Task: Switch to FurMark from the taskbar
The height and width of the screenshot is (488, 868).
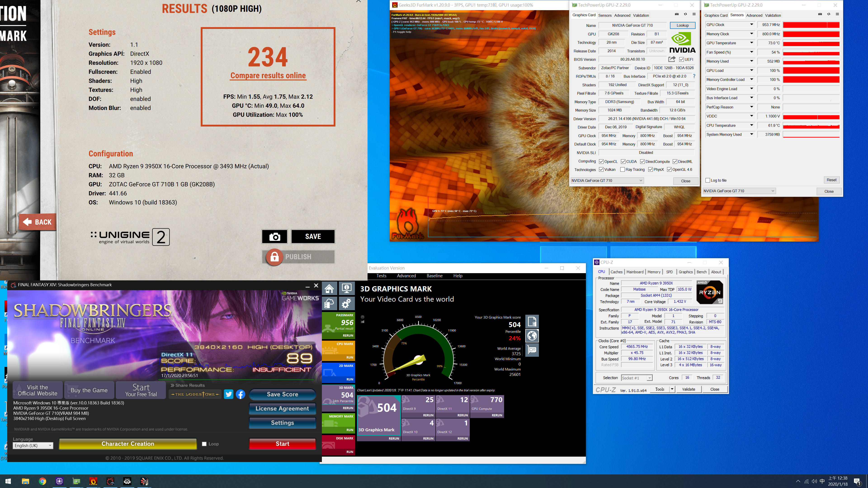Action: 93,481
